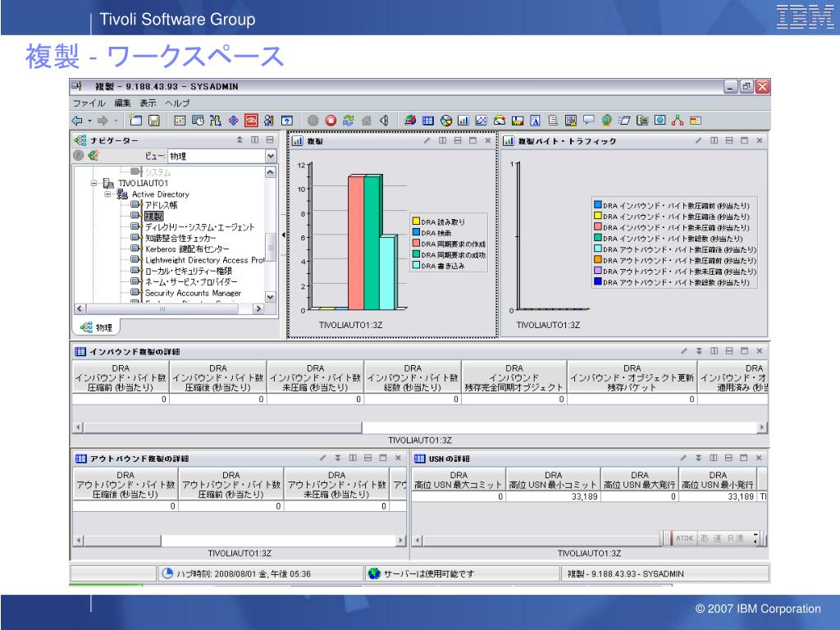Select the Kerberos 鍵配布センター navigator item
This screenshot has width=840, height=630.
pyautogui.click(x=187, y=249)
